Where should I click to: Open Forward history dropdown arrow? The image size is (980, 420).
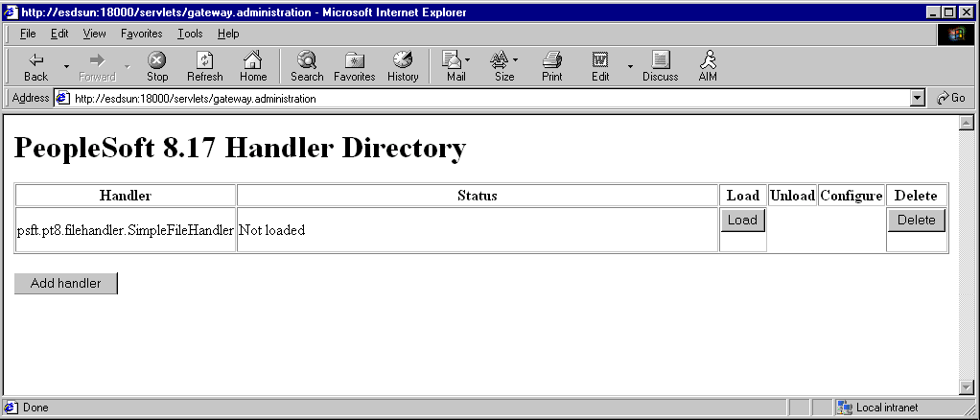[127, 67]
